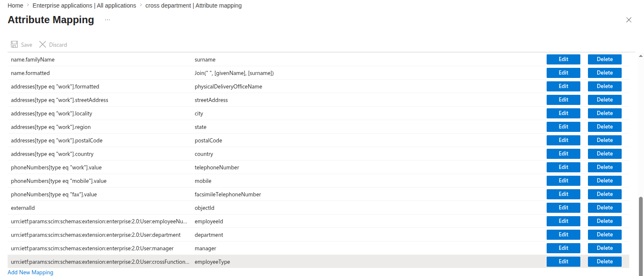Close the Attribute Mapping pane
The image size is (644, 276).
[x=629, y=20]
